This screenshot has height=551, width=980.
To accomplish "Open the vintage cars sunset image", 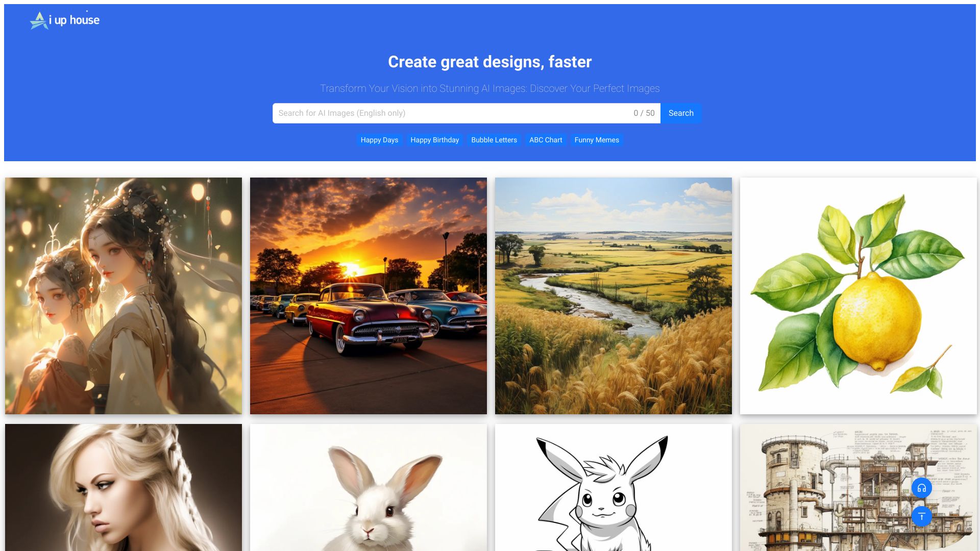I will pyautogui.click(x=369, y=296).
